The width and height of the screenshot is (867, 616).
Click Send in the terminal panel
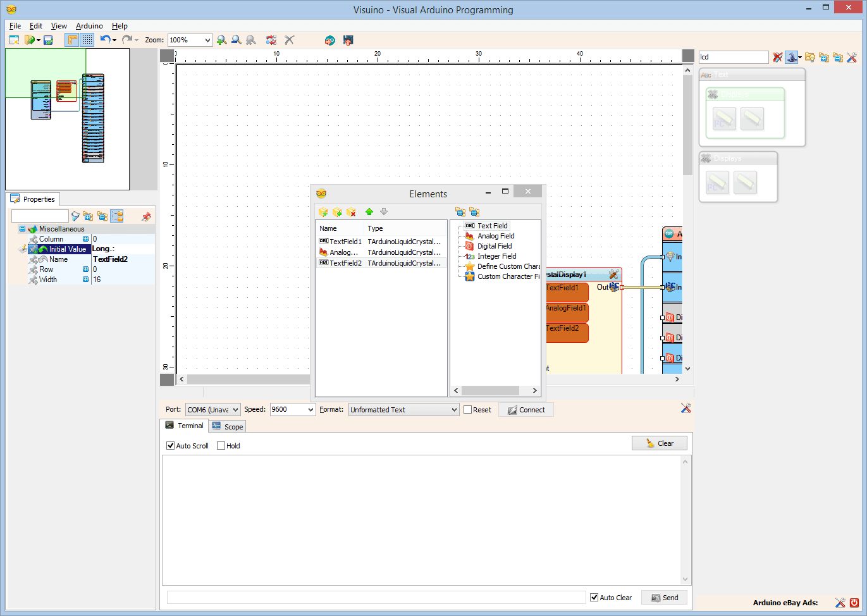pyautogui.click(x=664, y=597)
